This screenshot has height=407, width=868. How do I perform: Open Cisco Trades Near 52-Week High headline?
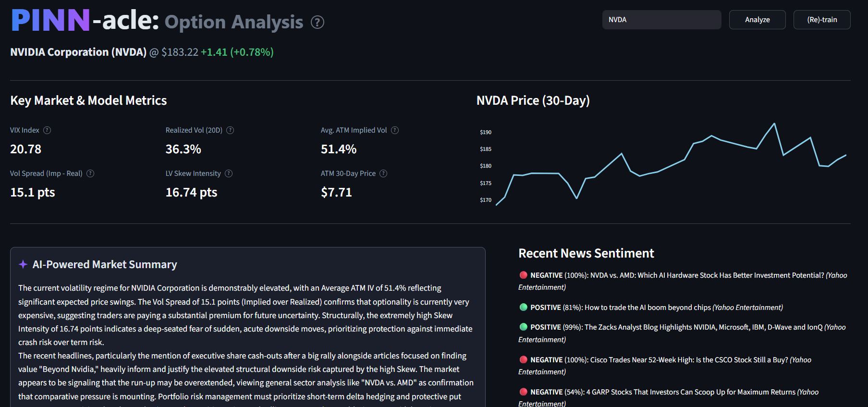click(x=665, y=366)
